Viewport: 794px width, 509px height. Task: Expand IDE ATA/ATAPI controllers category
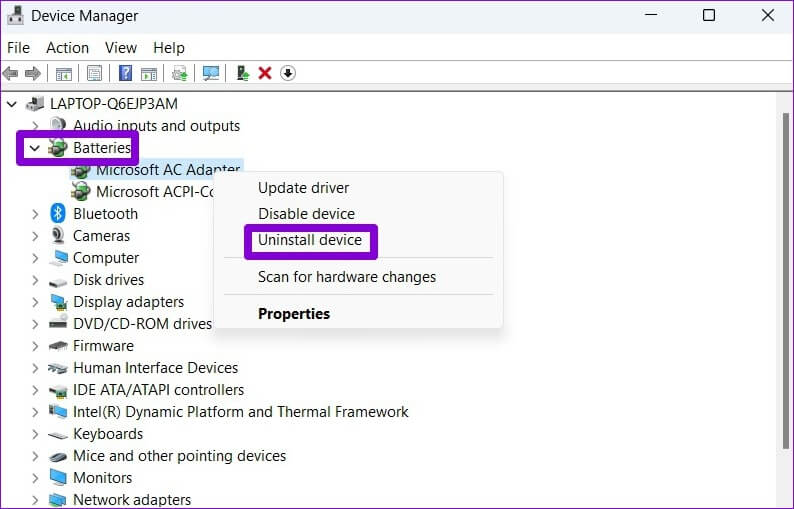click(35, 390)
